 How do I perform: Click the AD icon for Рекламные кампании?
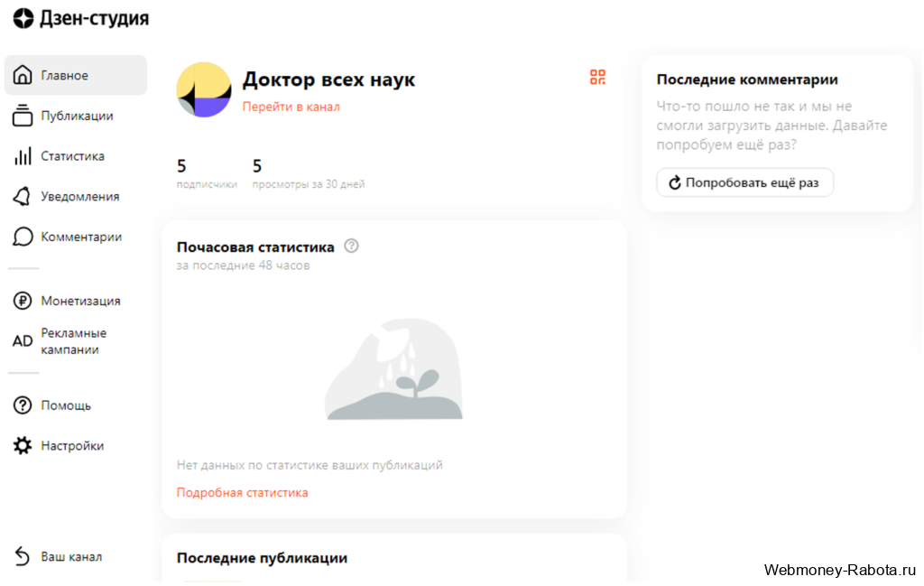coord(23,340)
